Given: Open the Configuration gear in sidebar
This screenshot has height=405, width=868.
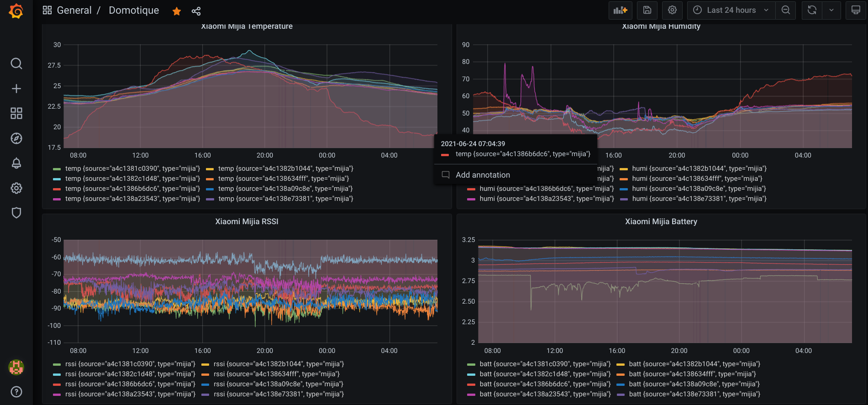Looking at the screenshot, I should [x=16, y=188].
